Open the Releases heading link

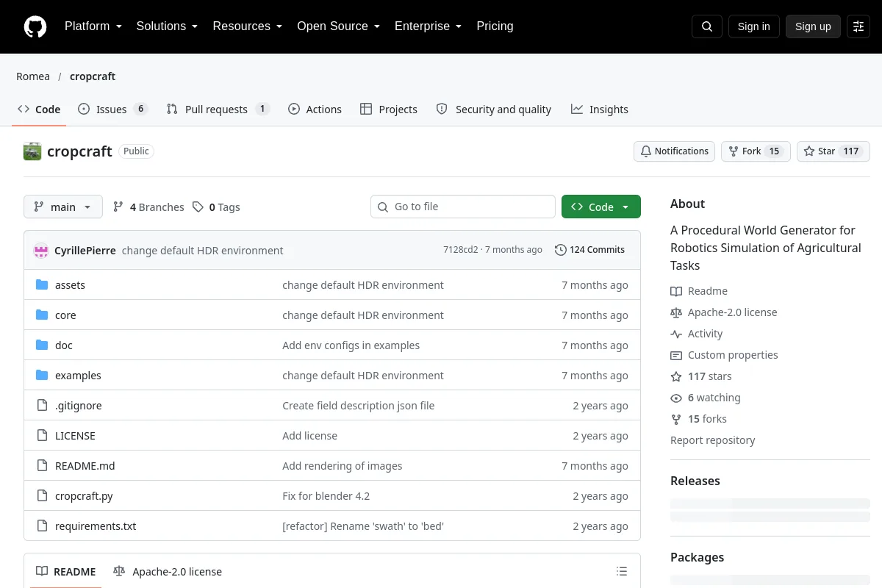(695, 481)
